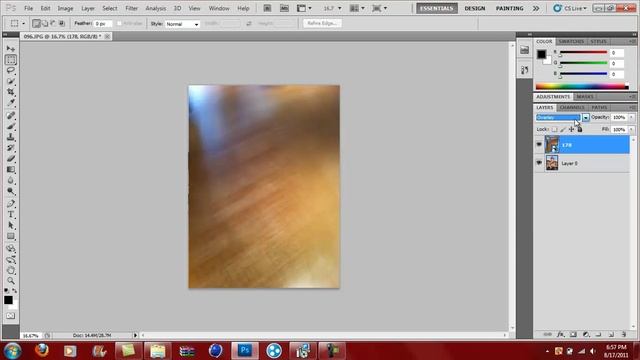The image size is (640, 360).
Task: Select the 3D Object Rotate tool
Action: (11, 249)
